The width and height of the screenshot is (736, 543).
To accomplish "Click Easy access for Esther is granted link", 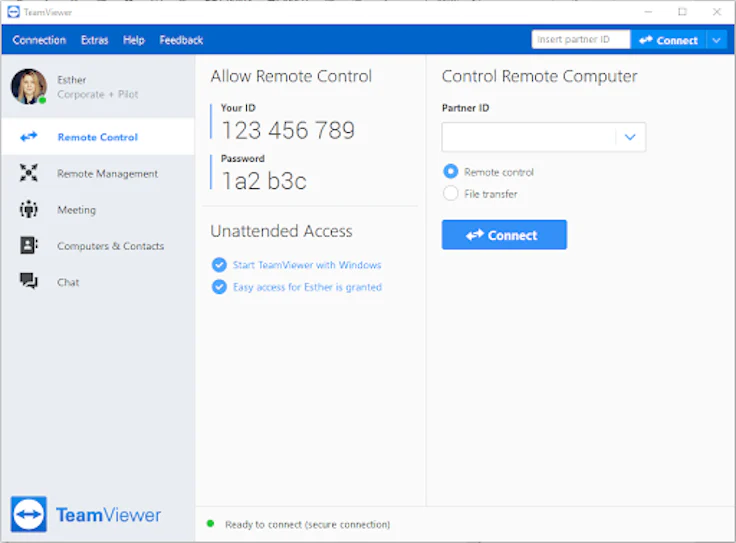I will pos(307,287).
